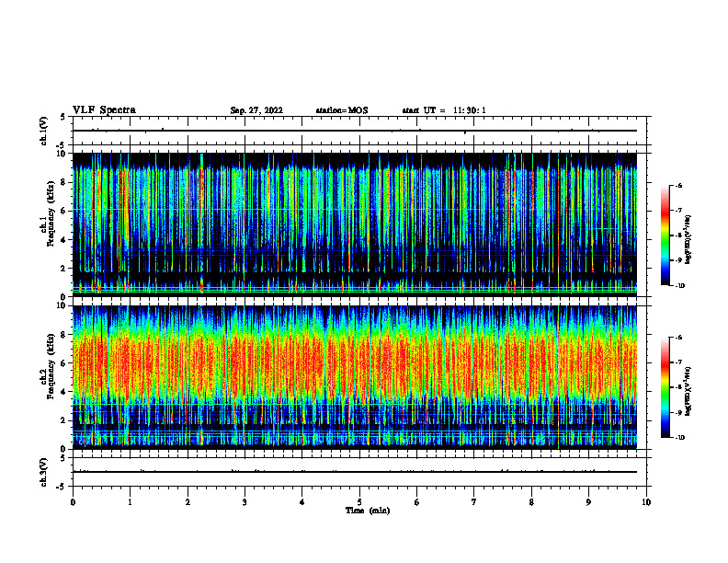728x563 pixels.
Task: Click the ch.1 frequency tick "8" kHz
Action: click(x=64, y=182)
